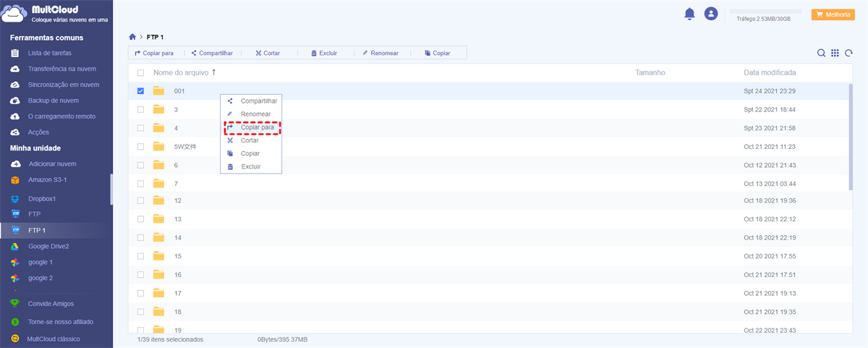The width and height of the screenshot is (868, 348).
Task: Click the Copiar toolbar button
Action: pyautogui.click(x=438, y=53)
